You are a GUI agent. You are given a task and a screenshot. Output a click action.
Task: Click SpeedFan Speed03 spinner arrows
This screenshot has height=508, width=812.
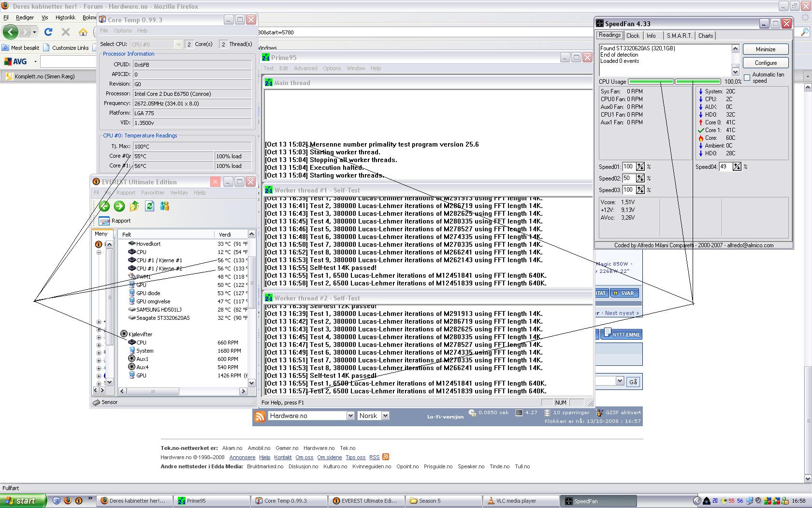pyautogui.click(x=640, y=190)
